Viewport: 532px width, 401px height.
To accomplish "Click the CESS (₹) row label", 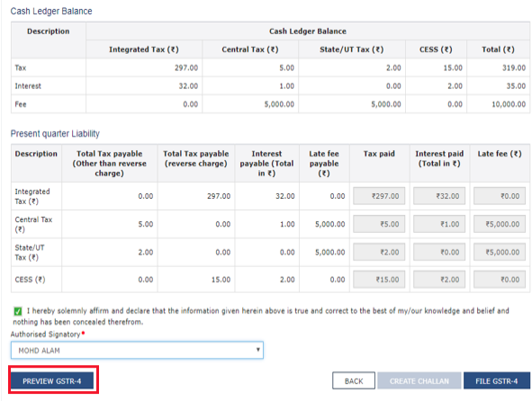I will pyautogui.click(x=30, y=280).
